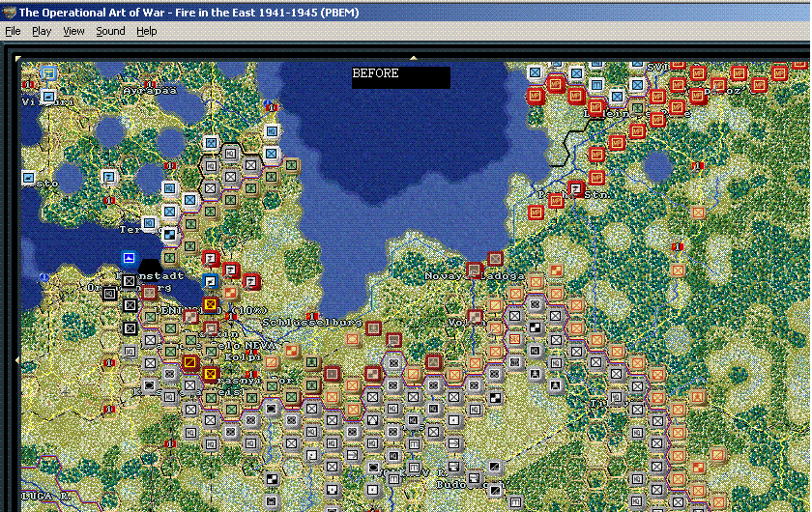This screenshot has height=512, width=812.
Task: Select the orange unit with soldier figure symbol
Action: (x=698, y=397)
